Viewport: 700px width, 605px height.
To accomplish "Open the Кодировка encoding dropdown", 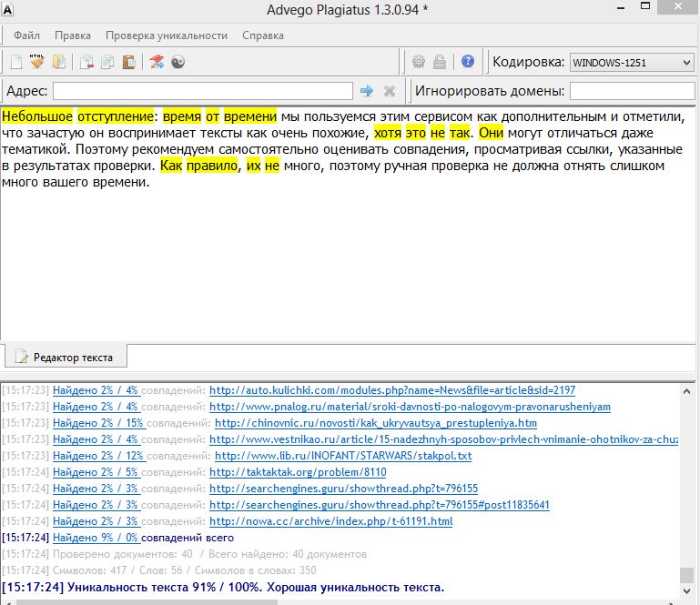I will click(x=631, y=63).
